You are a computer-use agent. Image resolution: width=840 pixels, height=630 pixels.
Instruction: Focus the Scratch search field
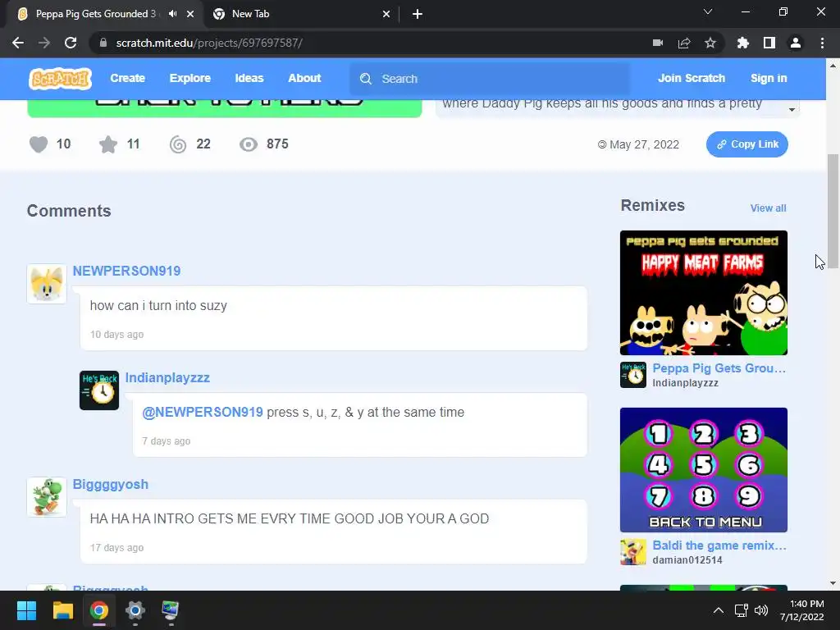click(x=490, y=79)
